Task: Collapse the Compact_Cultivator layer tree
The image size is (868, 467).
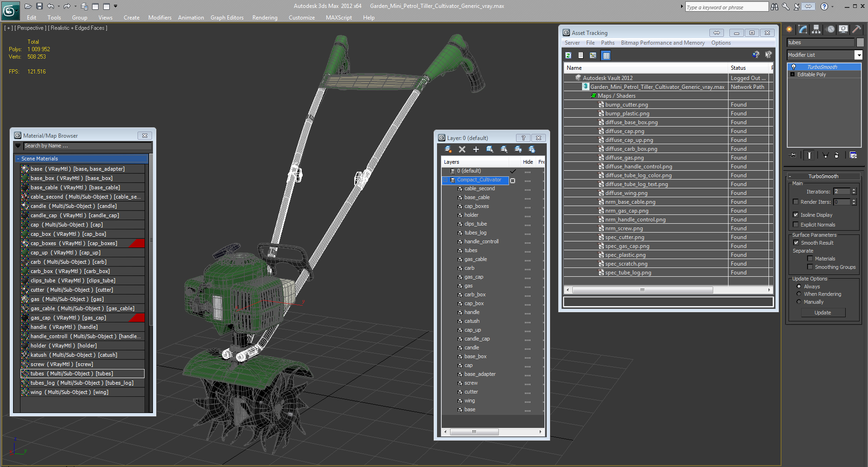Action: click(445, 180)
